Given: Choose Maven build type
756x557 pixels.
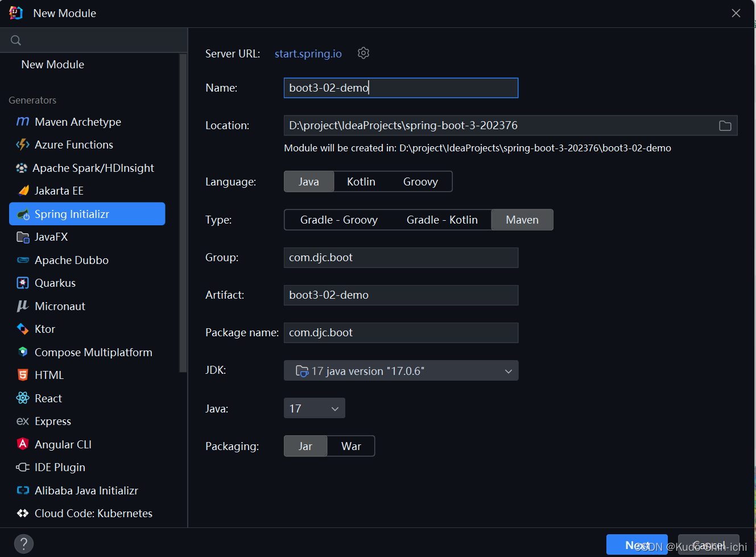Looking at the screenshot, I should 522,220.
